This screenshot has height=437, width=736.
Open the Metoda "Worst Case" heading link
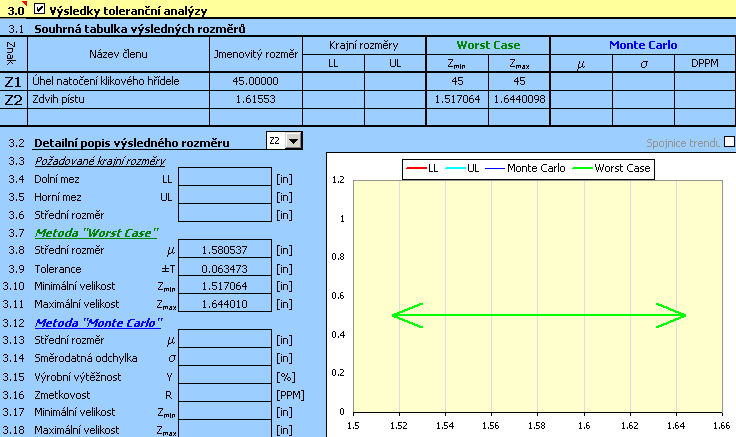[x=97, y=233]
